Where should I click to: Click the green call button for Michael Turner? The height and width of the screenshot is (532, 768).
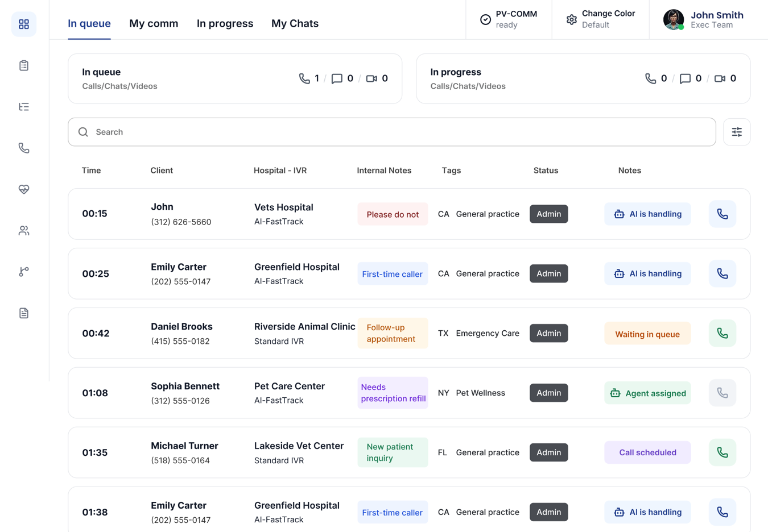pyautogui.click(x=722, y=452)
